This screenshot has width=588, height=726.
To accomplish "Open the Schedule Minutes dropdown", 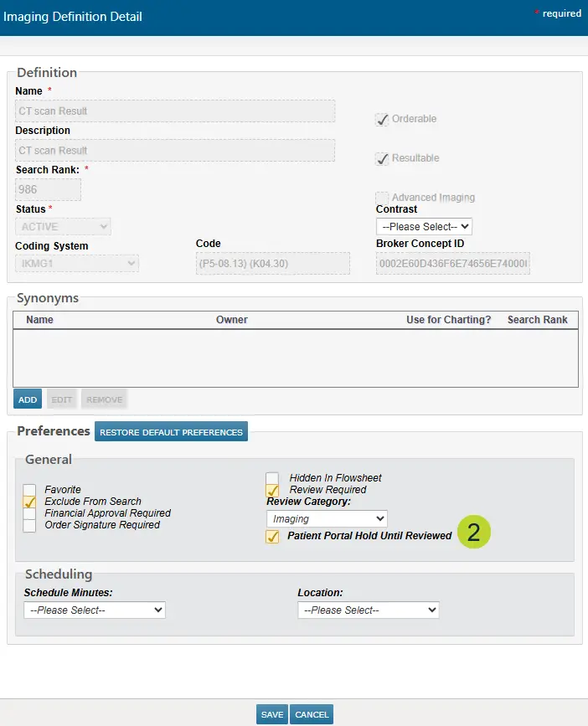I will (x=95, y=610).
